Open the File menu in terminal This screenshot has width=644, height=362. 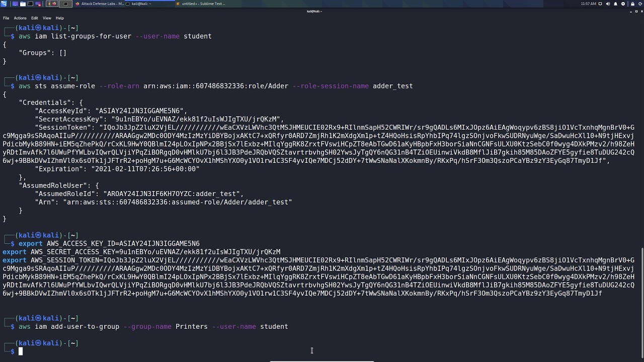point(6,18)
